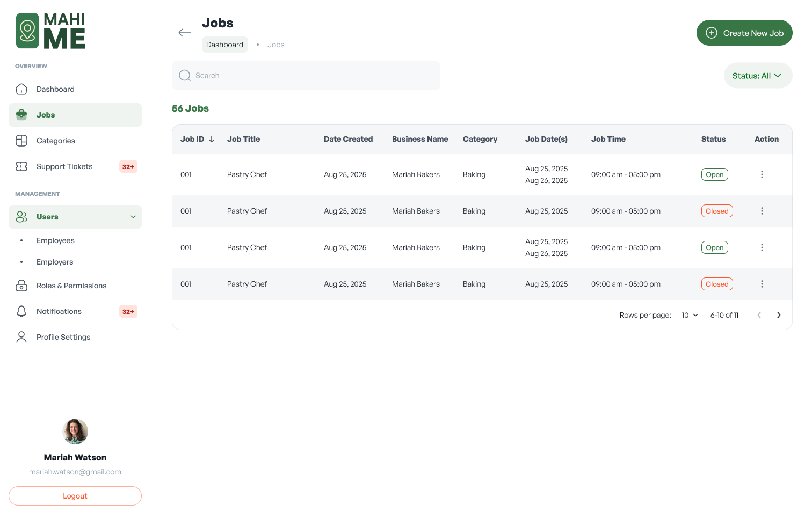Screen dimensions: 812x527
Task: Click the Jobs briefcase icon in sidebar
Action: (21, 115)
